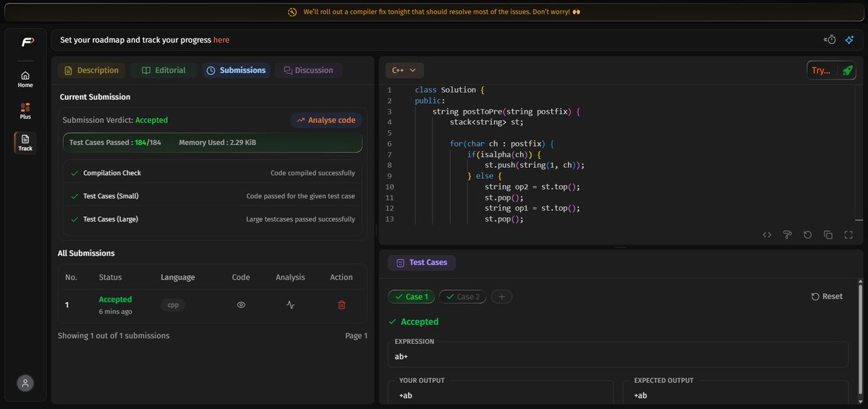Click line 3 postToPre function declaration
Viewport: 868px width, 409px height.
click(506, 111)
